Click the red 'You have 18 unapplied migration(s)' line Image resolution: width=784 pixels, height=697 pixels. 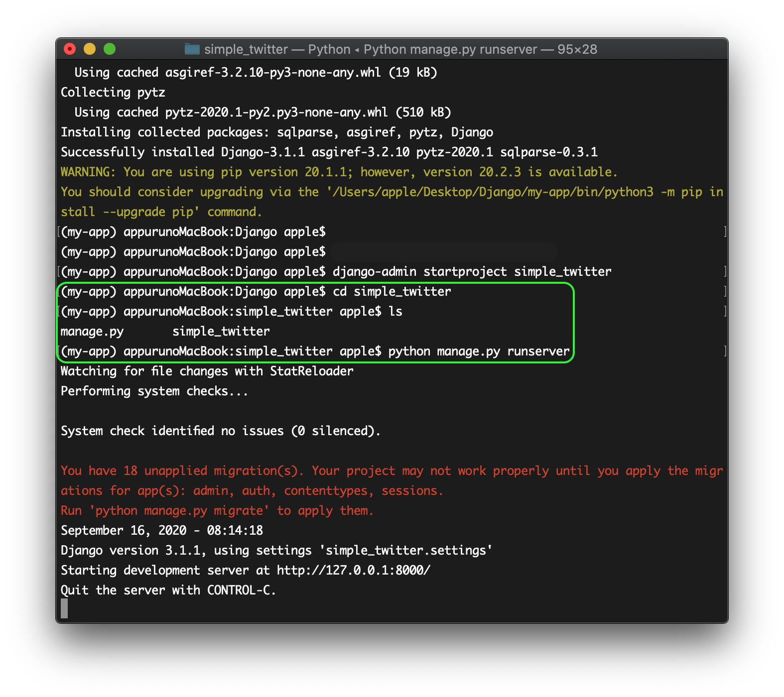tap(392, 471)
